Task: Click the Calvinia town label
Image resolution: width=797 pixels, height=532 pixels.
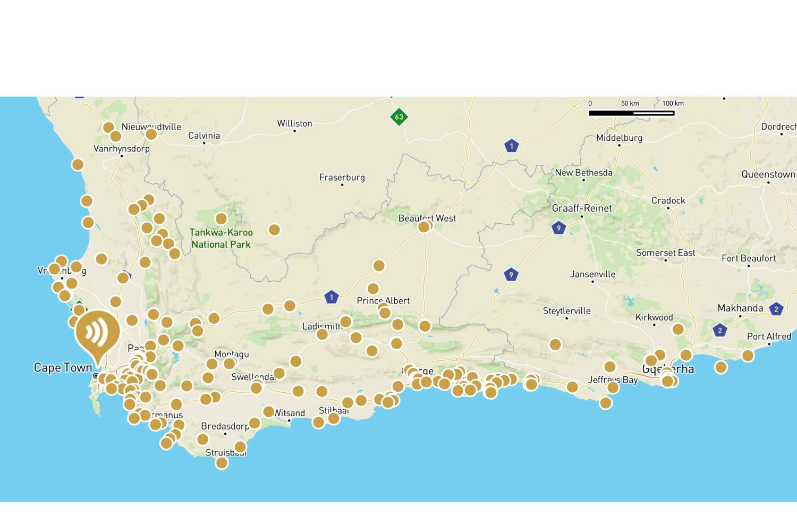Action: click(204, 136)
